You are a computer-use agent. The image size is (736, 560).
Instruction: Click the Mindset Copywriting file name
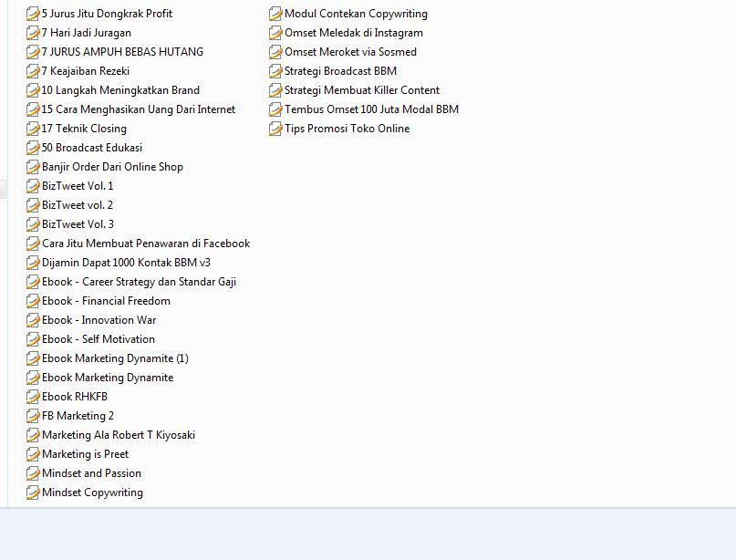point(92,493)
